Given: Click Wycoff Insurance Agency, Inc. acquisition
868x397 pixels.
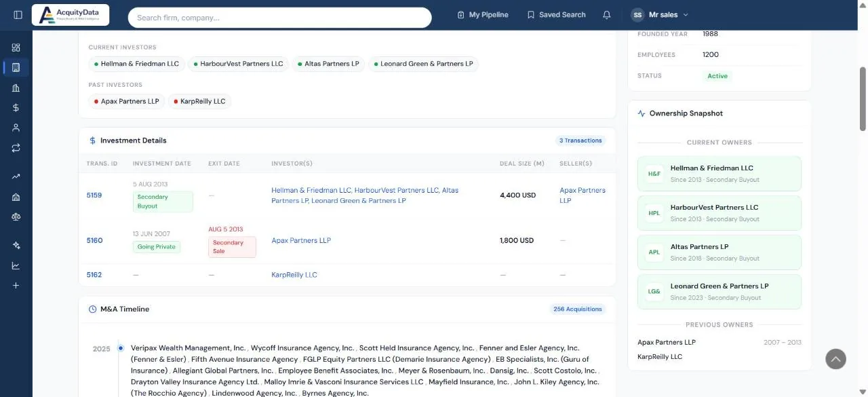Looking at the screenshot, I should [x=302, y=348].
